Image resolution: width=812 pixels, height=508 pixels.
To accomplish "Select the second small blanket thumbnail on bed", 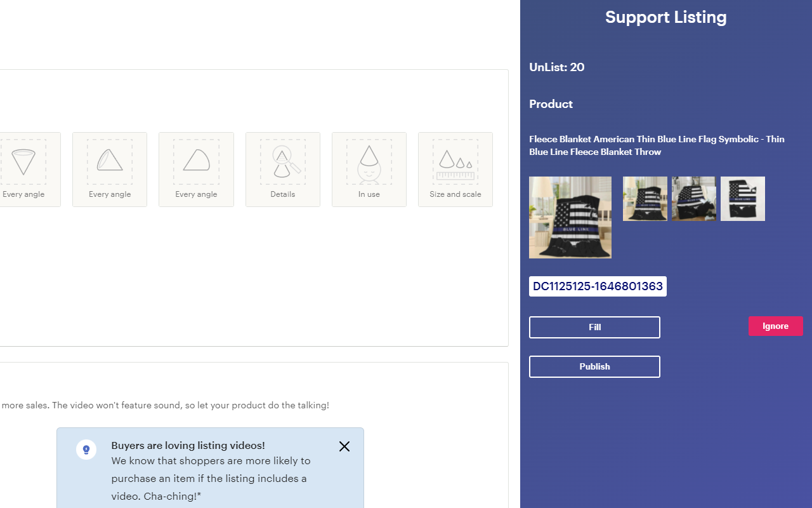I will click(694, 199).
